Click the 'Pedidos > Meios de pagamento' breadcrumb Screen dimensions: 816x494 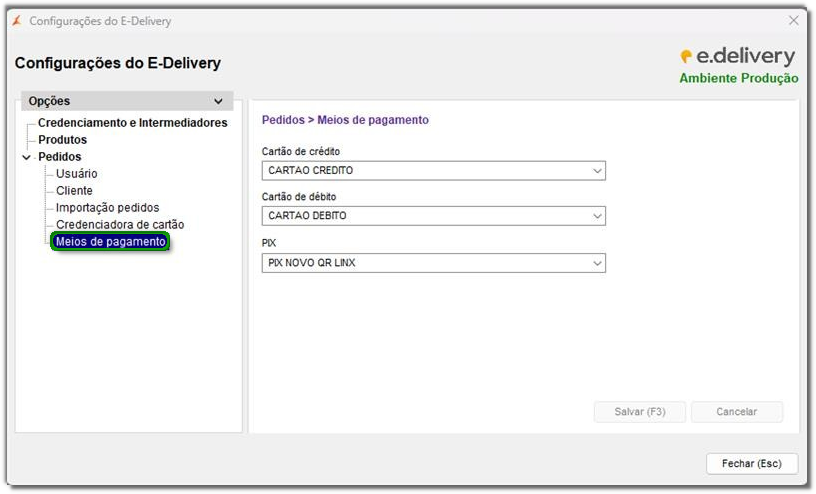coord(345,120)
